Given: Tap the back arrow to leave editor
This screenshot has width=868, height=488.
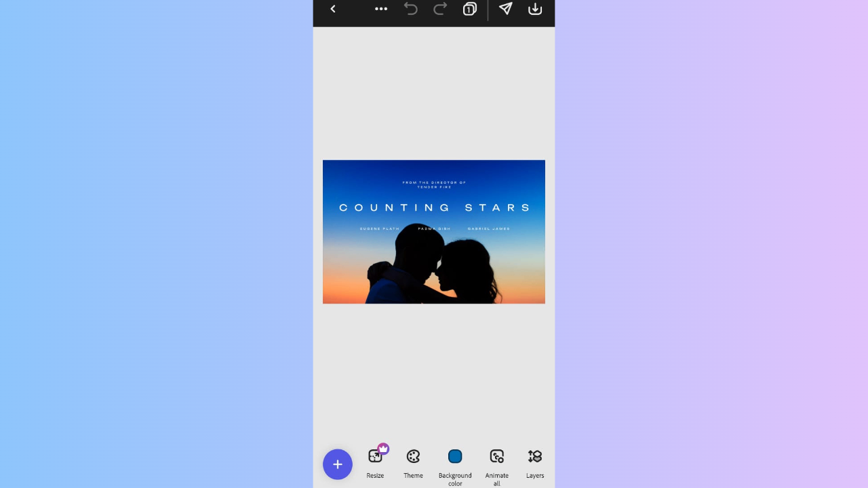Looking at the screenshot, I should (x=333, y=9).
